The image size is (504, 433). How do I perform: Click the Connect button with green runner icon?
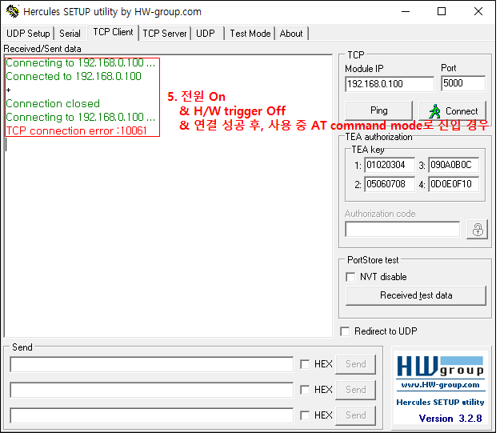[x=452, y=111]
